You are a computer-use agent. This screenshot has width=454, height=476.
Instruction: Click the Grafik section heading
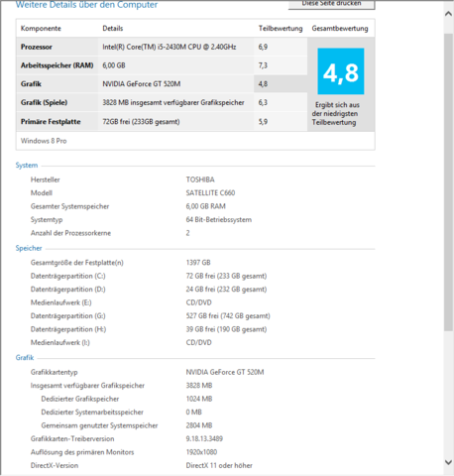[x=25, y=358]
